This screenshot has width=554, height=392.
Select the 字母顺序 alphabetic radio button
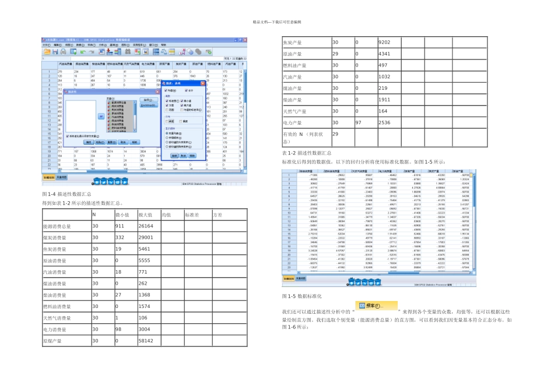pyautogui.click(x=167, y=138)
